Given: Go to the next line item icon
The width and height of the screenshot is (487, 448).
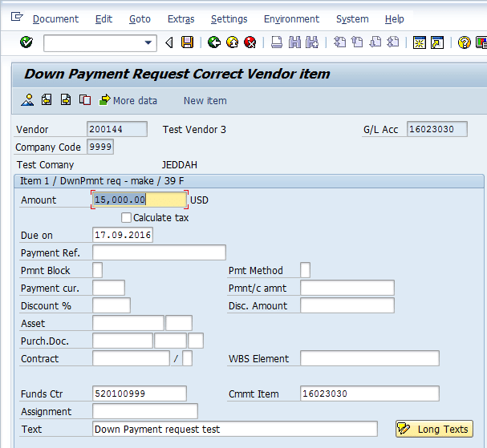Looking at the screenshot, I should [66, 100].
